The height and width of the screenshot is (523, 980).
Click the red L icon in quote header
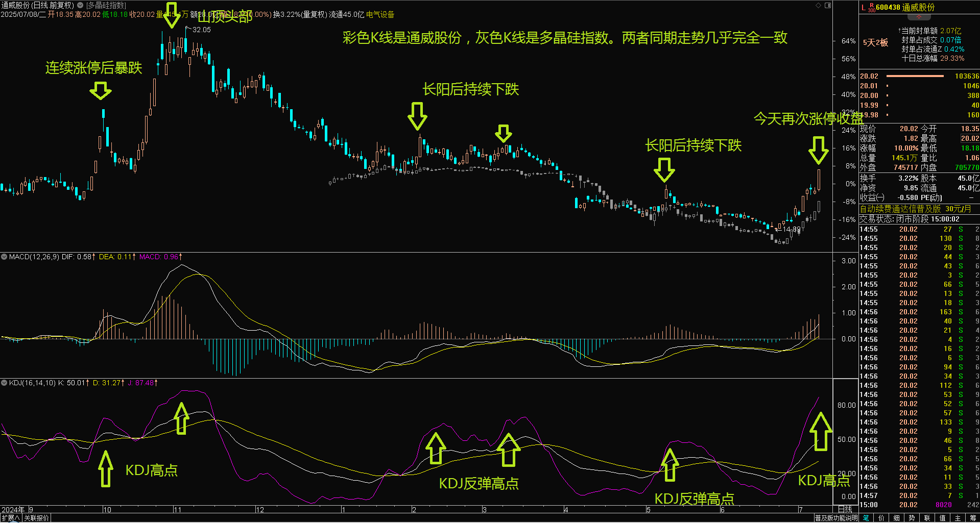click(x=864, y=8)
